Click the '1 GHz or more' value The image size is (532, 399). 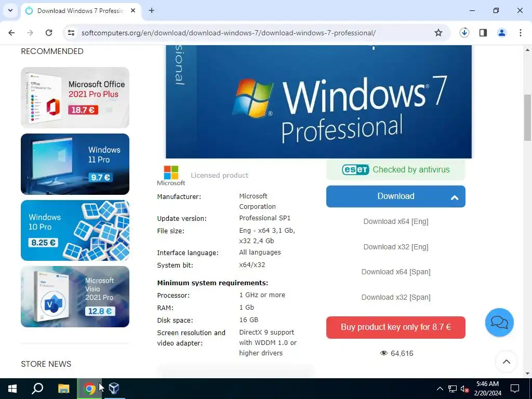point(262,295)
